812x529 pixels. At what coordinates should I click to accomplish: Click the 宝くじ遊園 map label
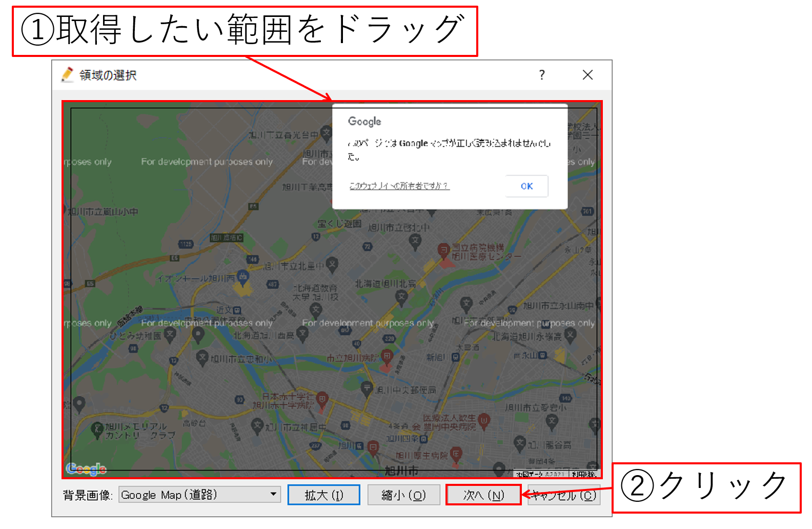coord(339,224)
